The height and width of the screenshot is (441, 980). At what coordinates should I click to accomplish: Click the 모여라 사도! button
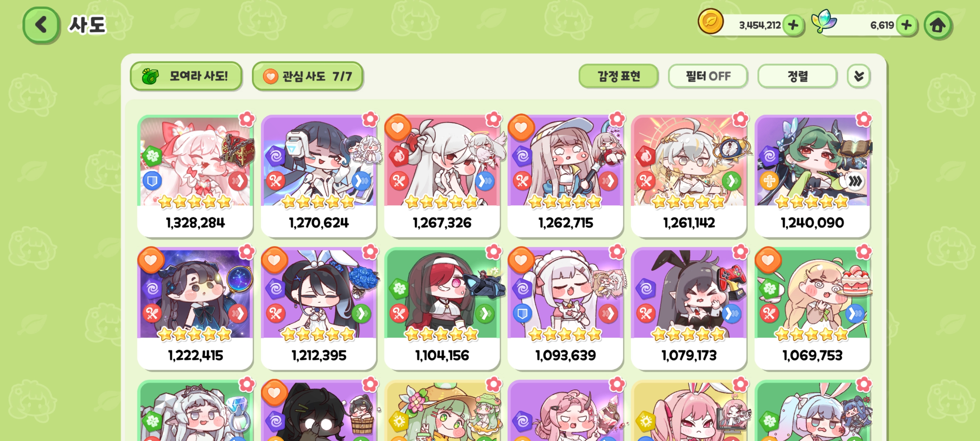(x=186, y=76)
